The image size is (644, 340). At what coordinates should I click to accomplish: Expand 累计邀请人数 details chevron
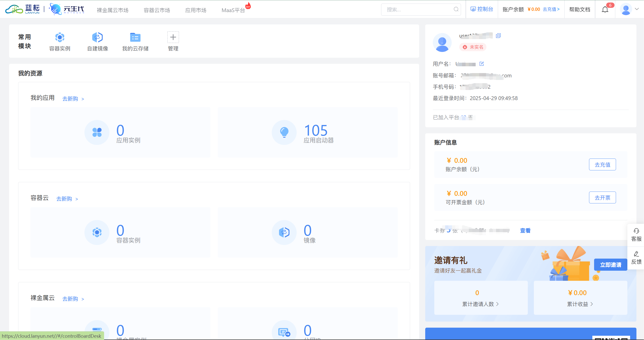497,304
